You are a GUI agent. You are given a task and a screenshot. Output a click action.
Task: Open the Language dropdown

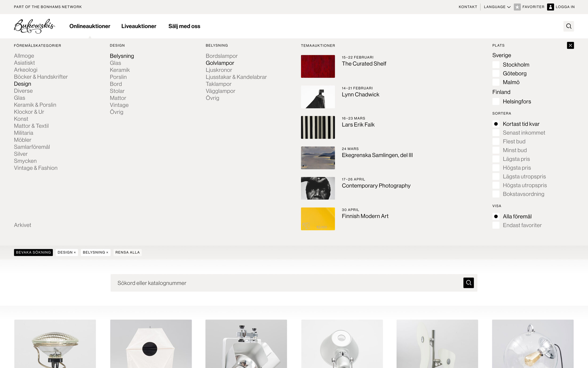pos(497,7)
